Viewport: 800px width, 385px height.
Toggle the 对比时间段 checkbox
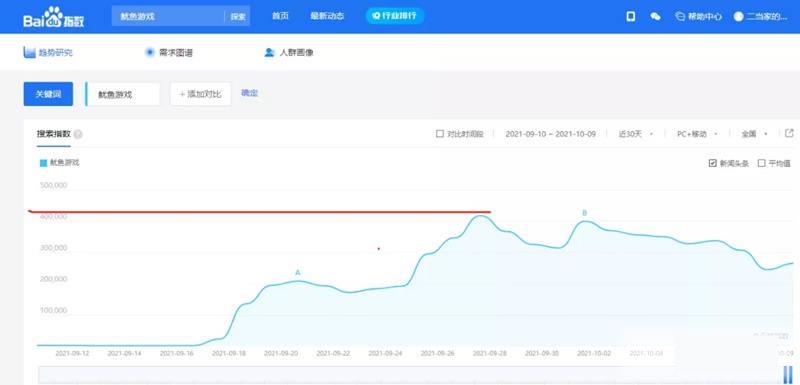click(x=440, y=134)
